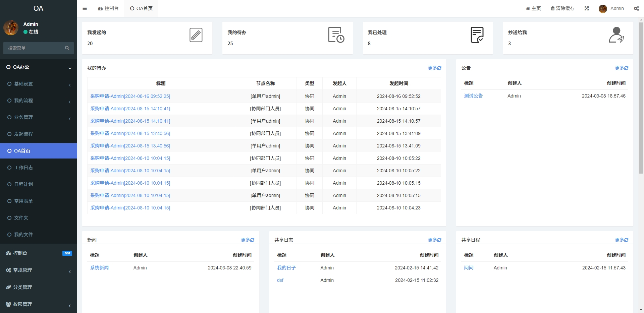Open the 测试公告 announcement link
This screenshot has width=644, height=313.
coord(473,96)
